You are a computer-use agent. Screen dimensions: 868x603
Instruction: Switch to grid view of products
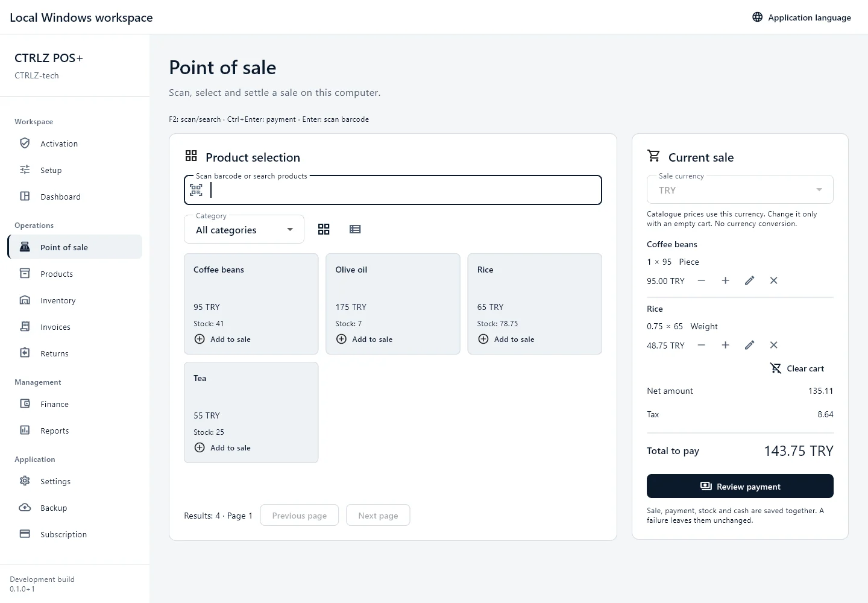coord(324,229)
